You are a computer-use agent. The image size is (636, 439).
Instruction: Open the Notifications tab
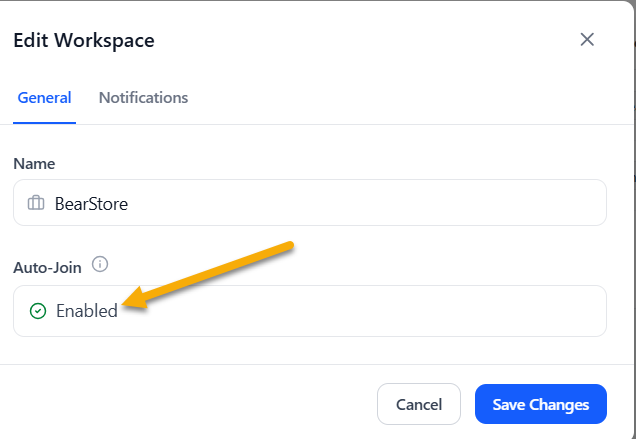coord(143,98)
